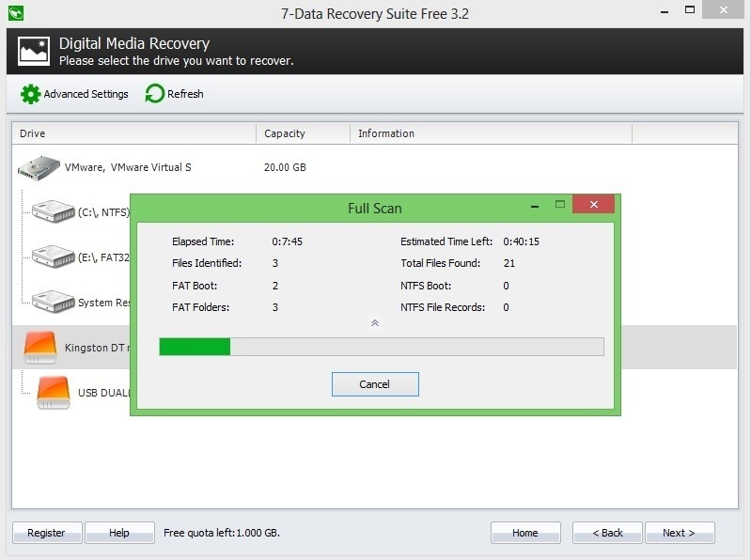The image size is (751, 560).
Task: Click the 'Full Scan' dialog title
Action: point(375,209)
